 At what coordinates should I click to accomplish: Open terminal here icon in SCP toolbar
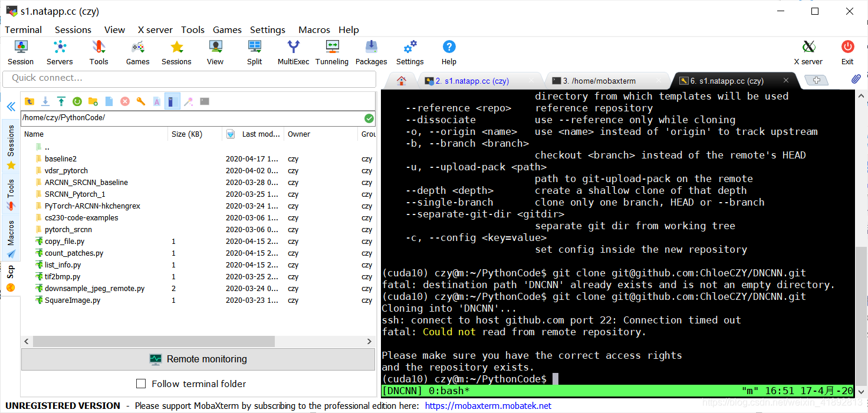(204, 101)
